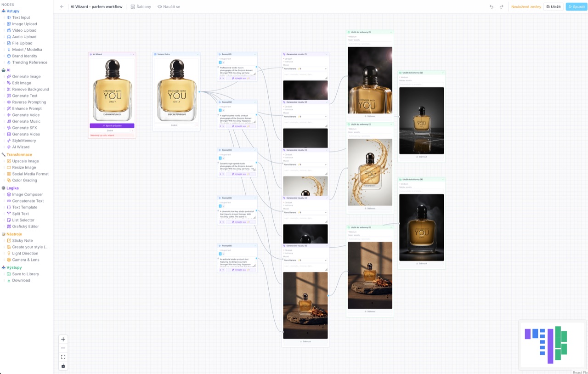
Task: Add a Remove Background node
Action: click(x=30, y=90)
